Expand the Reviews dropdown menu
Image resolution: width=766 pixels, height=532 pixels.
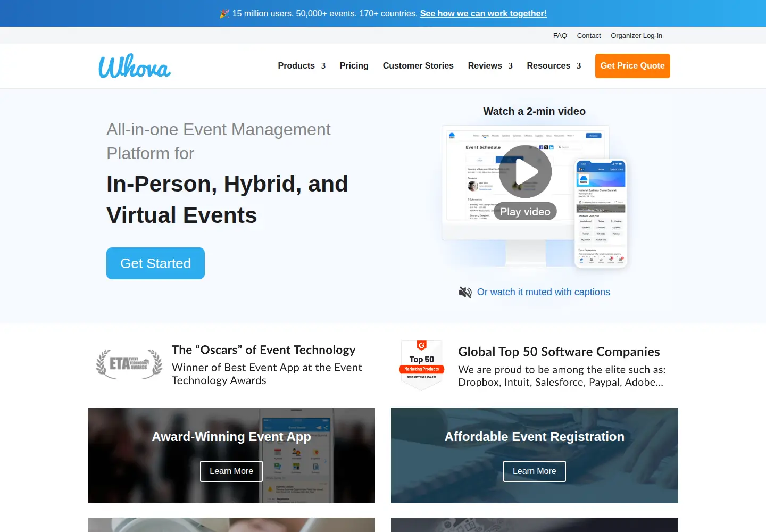[x=490, y=66]
